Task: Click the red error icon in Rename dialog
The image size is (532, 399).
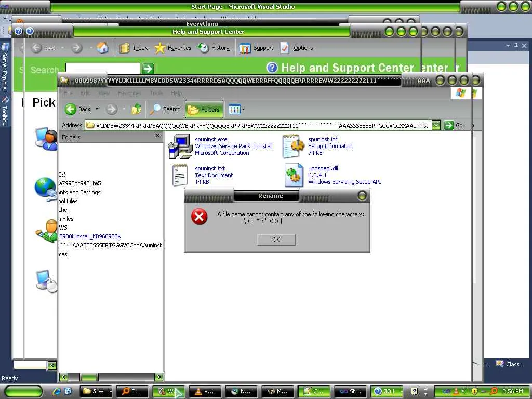Action: pos(199,217)
